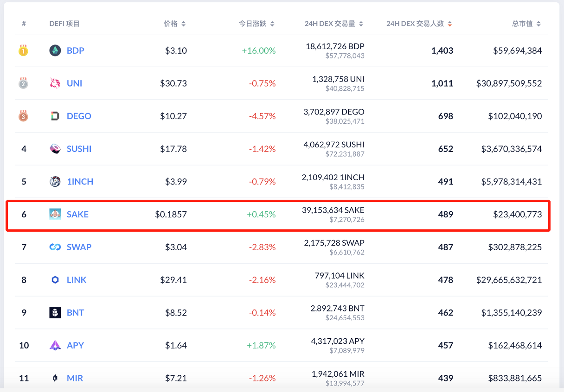Click the 1INCH token logo icon

pos(55,182)
